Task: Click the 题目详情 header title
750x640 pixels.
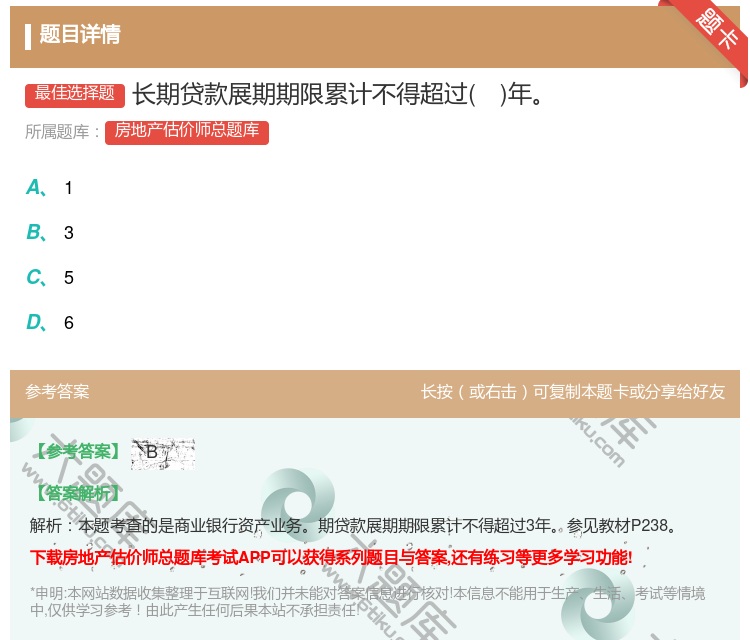Action: [x=80, y=34]
